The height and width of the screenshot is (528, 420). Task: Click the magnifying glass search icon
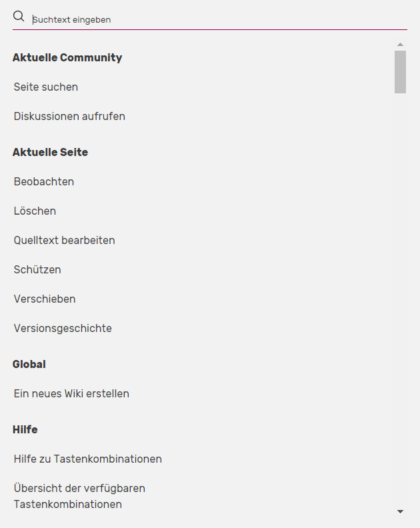pyautogui.click(x=19, y=16)
